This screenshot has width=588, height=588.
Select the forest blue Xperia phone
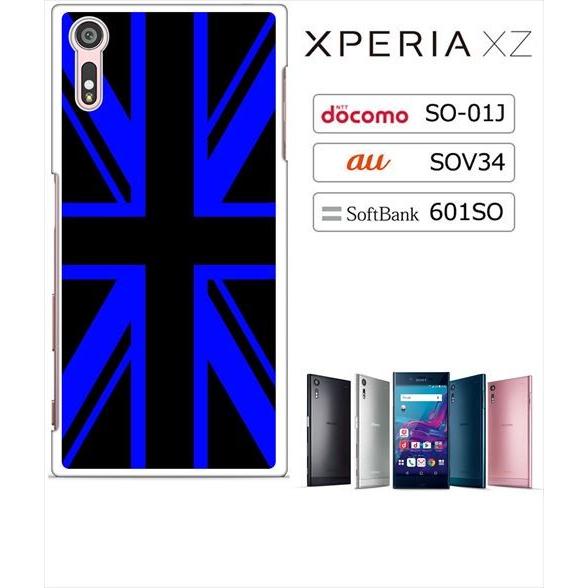point(467,430)
